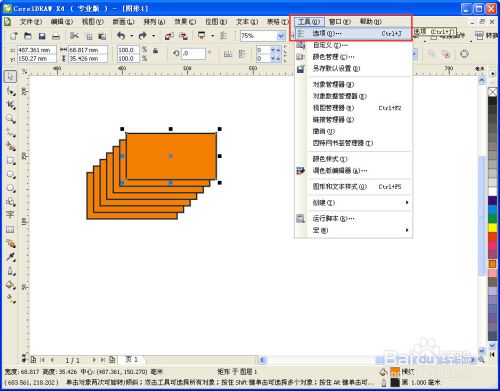Open the 排列 menu
Screen dimensions: 500x391
(154, 22)
